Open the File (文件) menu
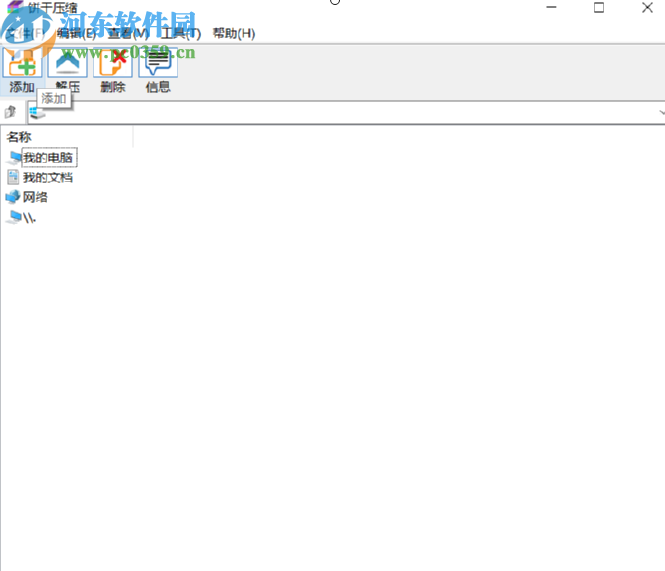This screenshot has width=665, height=571. tap(25, 34)
